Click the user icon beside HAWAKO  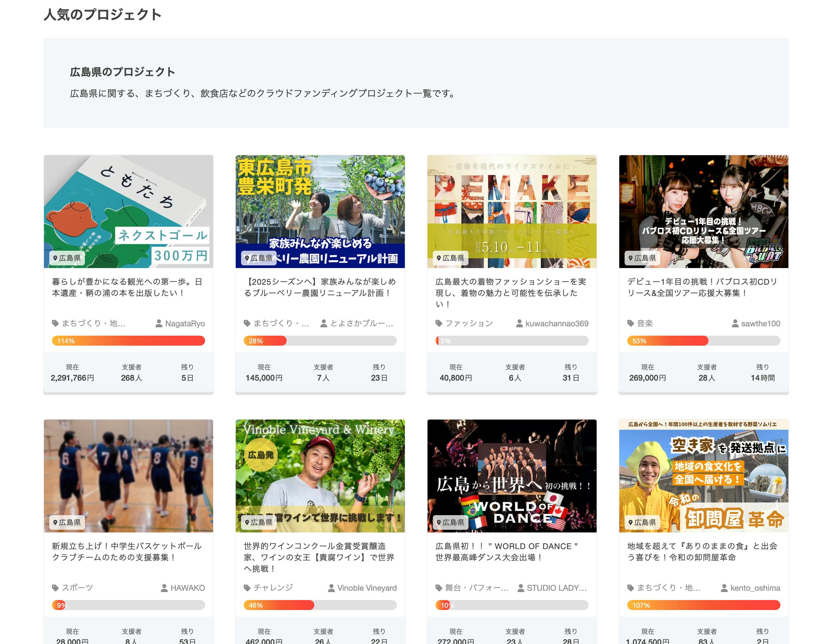164,588
